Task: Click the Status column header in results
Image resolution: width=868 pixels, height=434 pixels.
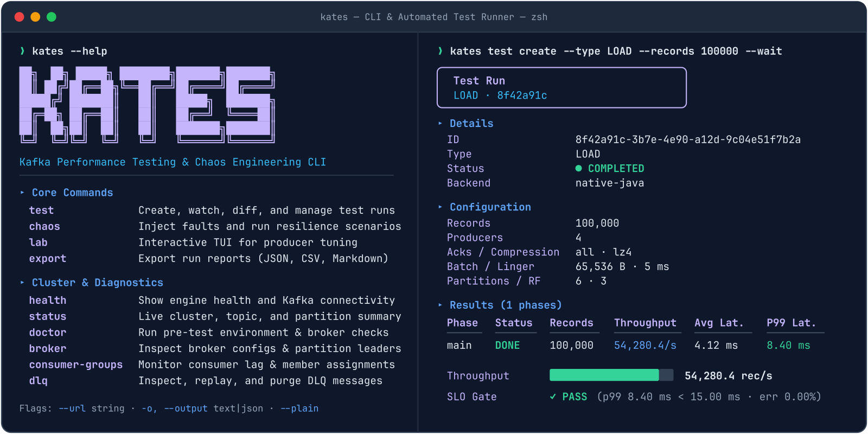Action: tap(514, 323)
